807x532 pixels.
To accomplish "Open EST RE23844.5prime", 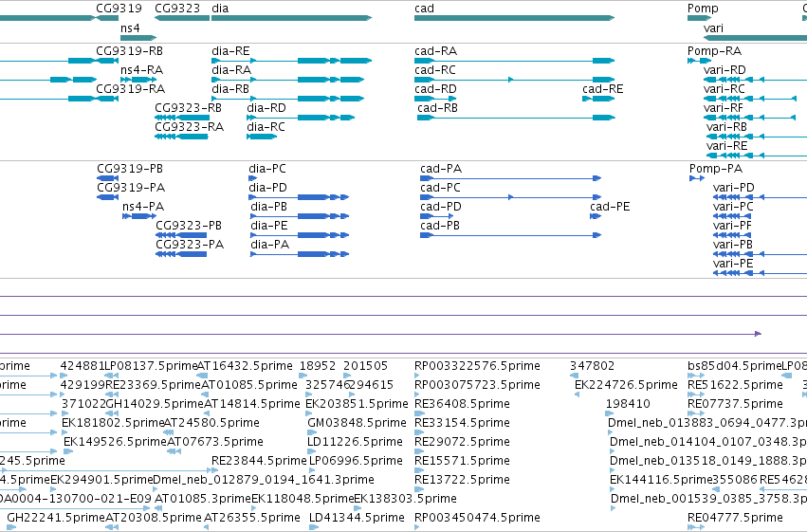I will point(259,461).
